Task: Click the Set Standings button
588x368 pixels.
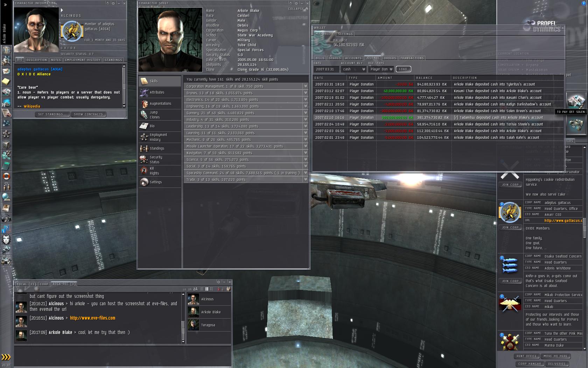Action: point(52,114)
